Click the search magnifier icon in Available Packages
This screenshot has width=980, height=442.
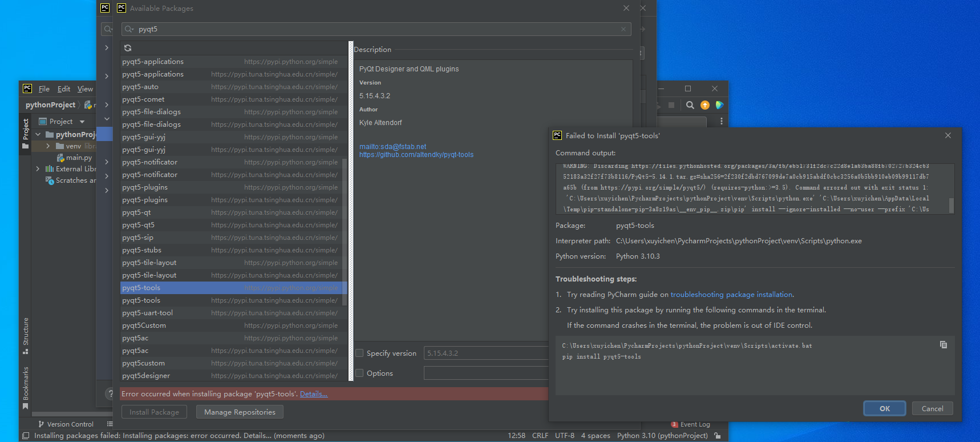(129, 29)
